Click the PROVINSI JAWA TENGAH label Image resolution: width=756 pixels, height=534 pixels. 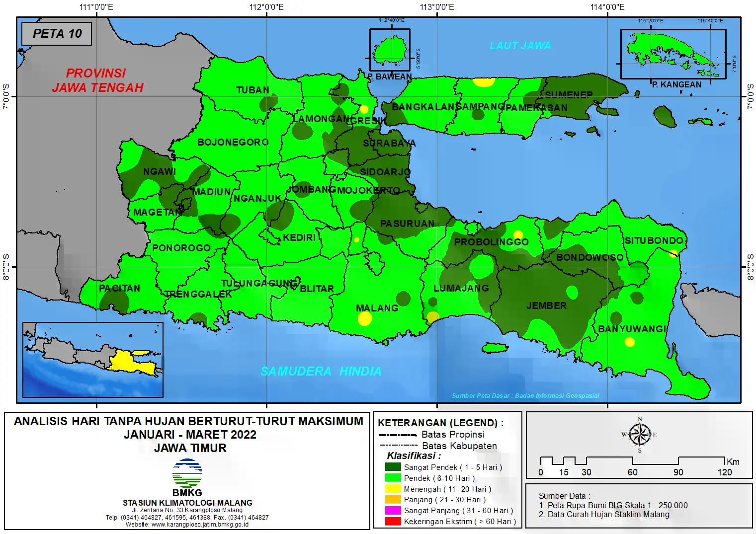(97, 80)
